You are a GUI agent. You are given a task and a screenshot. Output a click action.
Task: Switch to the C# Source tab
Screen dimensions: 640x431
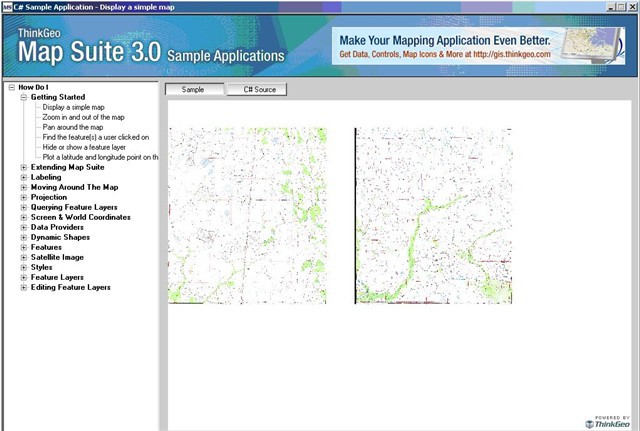[x=256, y=90]
